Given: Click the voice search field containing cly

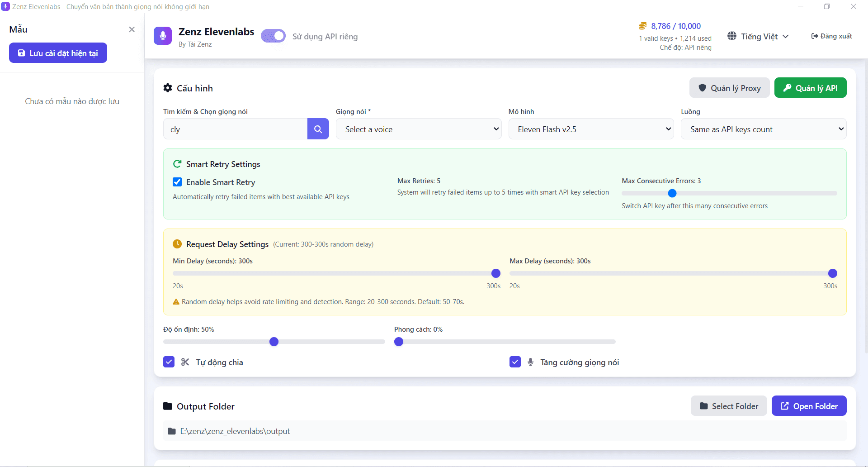Looking at the screenshot, I should tap(235, 129).
